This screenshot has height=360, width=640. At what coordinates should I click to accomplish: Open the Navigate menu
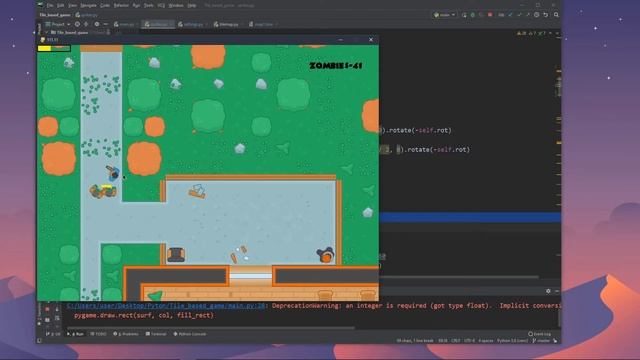(x=88, y=6)
